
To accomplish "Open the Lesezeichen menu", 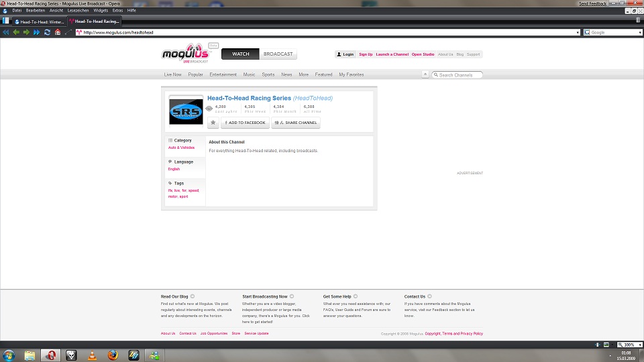I will [x=78, y=10].
